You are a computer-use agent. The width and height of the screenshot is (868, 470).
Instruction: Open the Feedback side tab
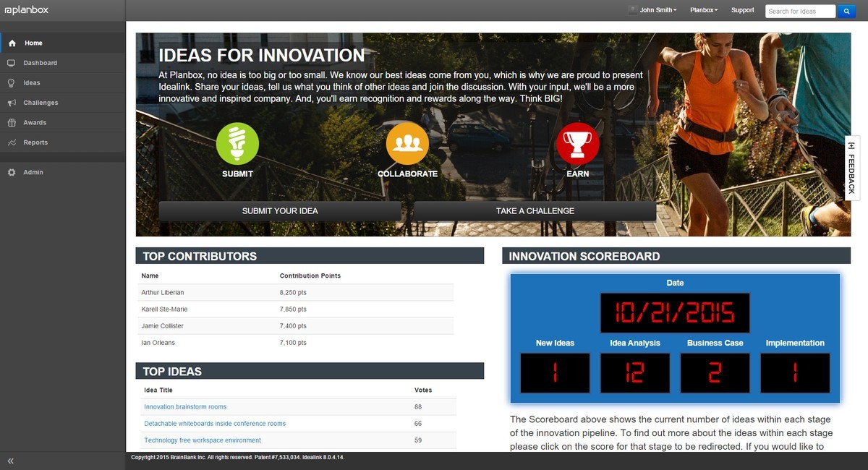pos(852,168)
